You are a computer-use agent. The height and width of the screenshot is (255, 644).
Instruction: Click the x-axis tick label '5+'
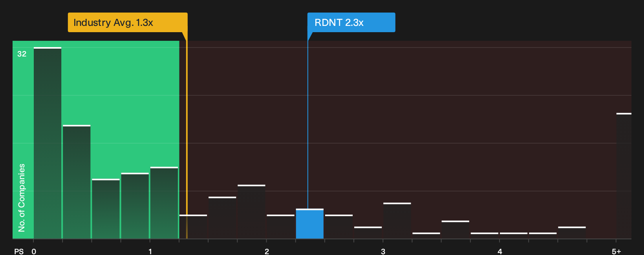pyautogui.click(x=616, y=251)
